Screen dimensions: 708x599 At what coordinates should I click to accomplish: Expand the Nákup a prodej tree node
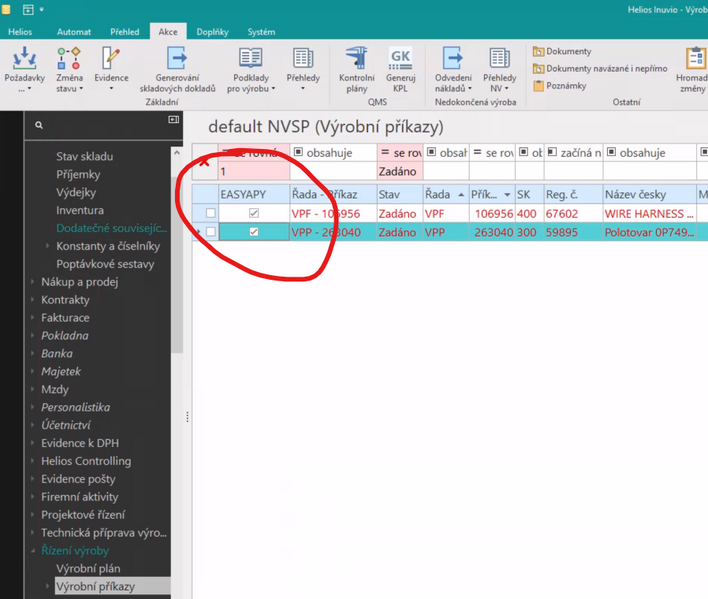click(x=33, y=282)
